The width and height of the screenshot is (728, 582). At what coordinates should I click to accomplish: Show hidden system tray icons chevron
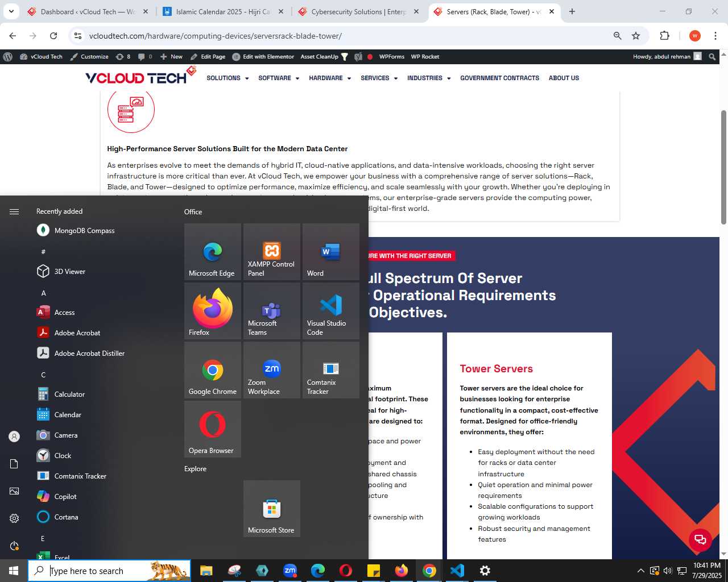coord(640,571)
